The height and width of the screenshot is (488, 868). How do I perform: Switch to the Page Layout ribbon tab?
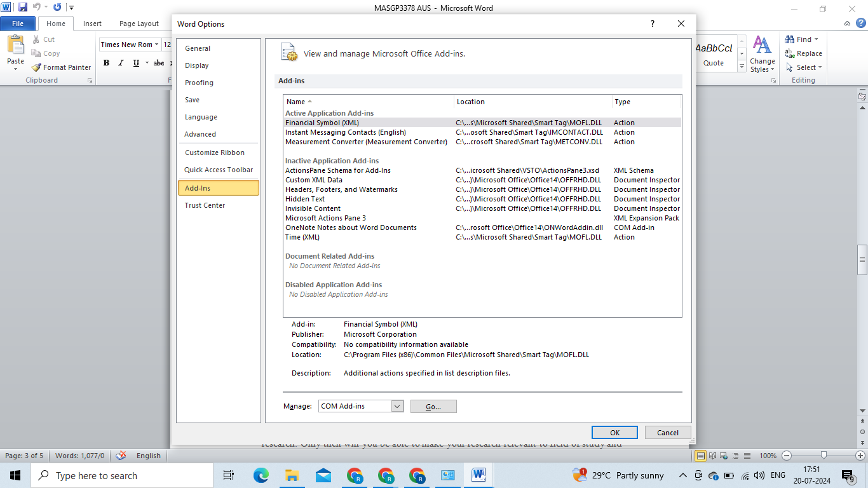[139, 24]
